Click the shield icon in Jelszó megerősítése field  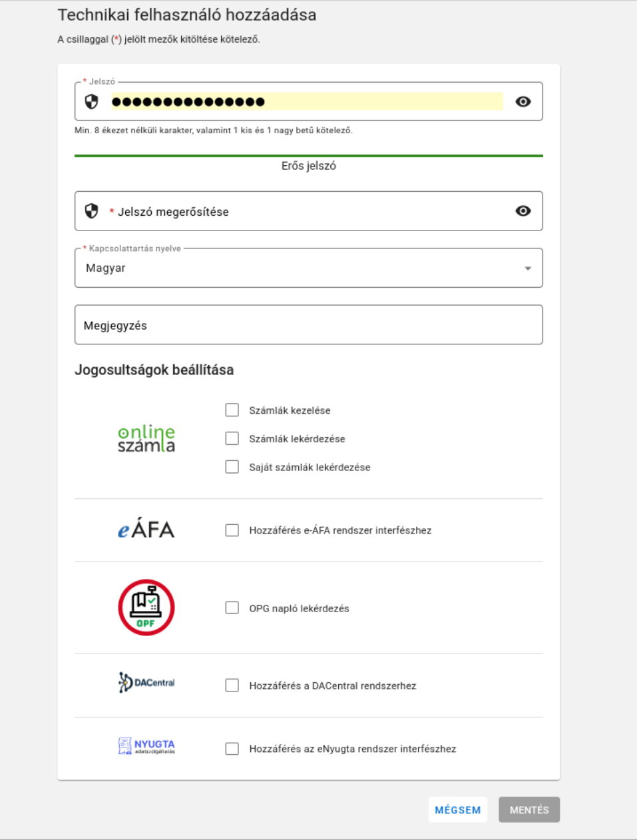pos(92,211)
